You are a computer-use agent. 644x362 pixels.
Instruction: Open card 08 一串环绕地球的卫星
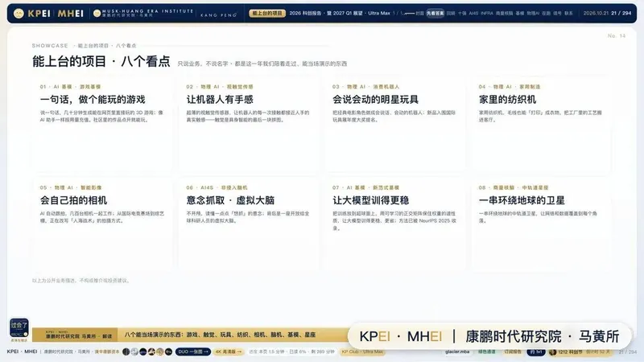coord(541,225)
